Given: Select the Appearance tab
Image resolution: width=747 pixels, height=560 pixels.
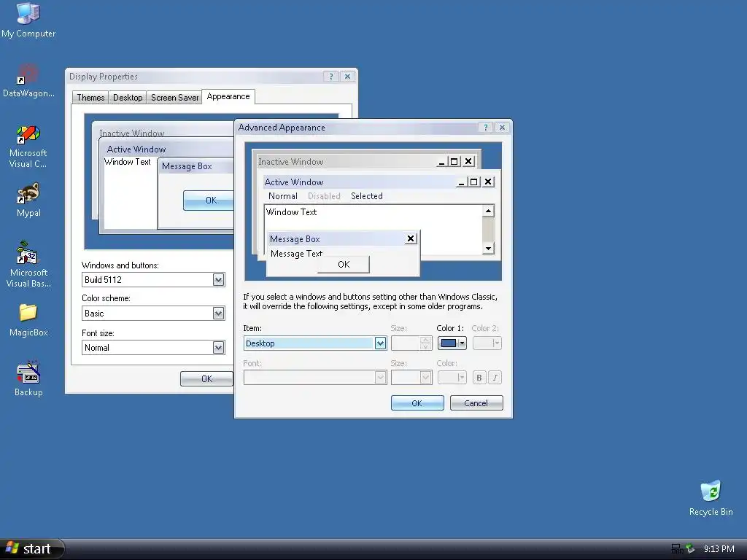Looking at the screenshot, I should click(x=228, y=96).
